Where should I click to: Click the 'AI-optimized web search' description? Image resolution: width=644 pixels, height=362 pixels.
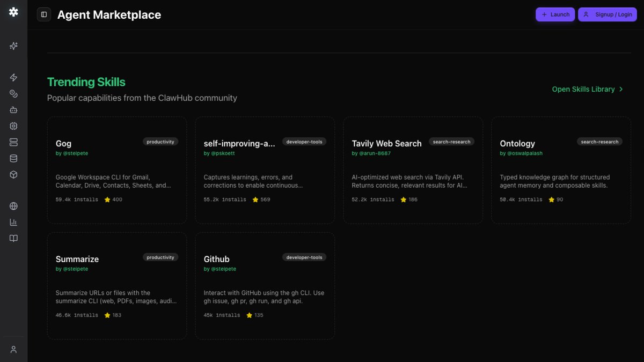click(409, 181)
